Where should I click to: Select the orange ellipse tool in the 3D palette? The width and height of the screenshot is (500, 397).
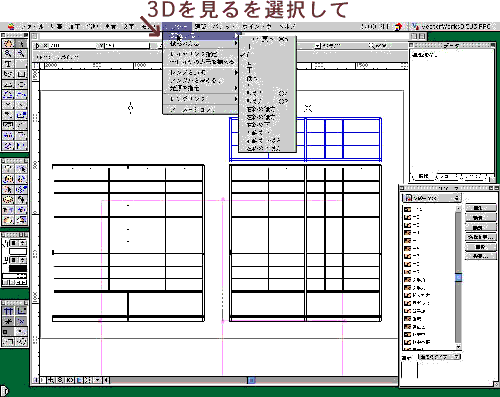coord(8,200)
